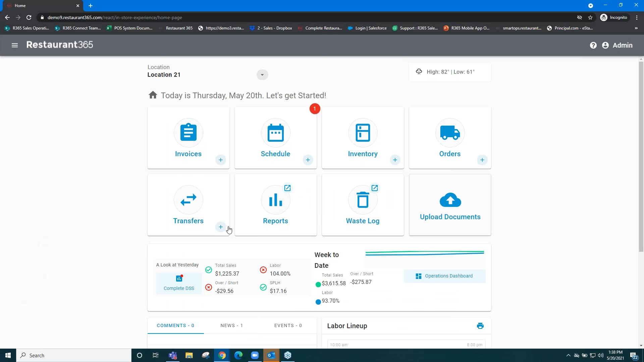
Task: Open Chrome bookmark Login | Salesforce
Action: 367,28
